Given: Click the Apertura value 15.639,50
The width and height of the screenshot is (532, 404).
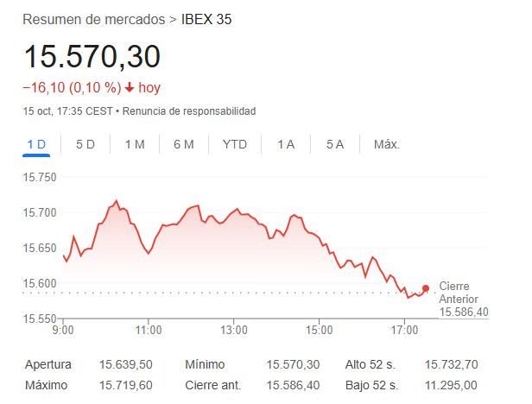Looking at the screenshot, I should (x=127, y=365).
